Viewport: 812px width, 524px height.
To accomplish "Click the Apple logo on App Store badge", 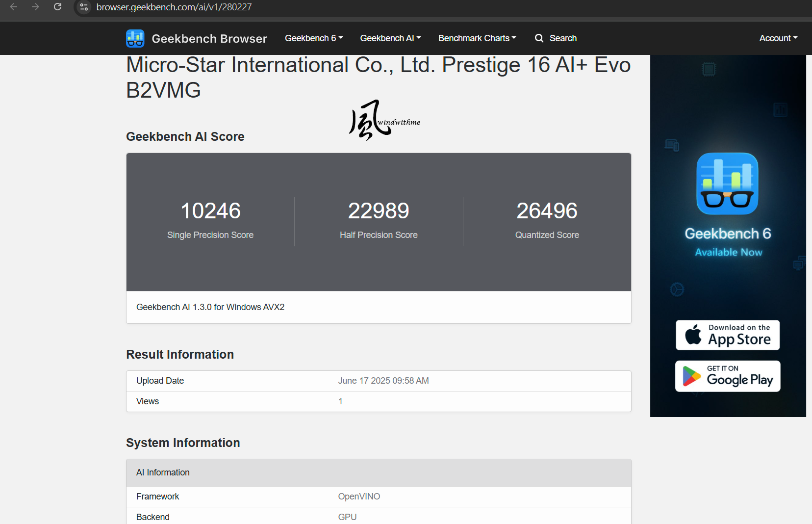I will click(x=693, y=335).
